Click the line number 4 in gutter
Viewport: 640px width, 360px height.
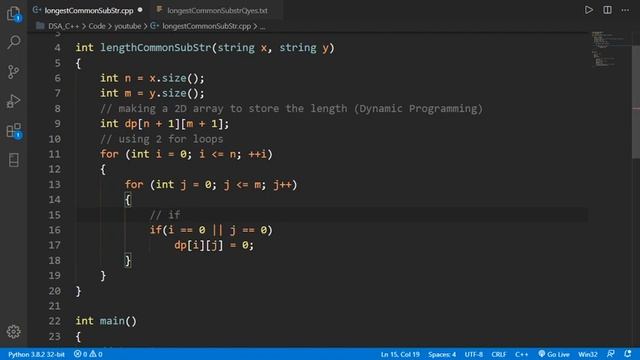point(57,48)
